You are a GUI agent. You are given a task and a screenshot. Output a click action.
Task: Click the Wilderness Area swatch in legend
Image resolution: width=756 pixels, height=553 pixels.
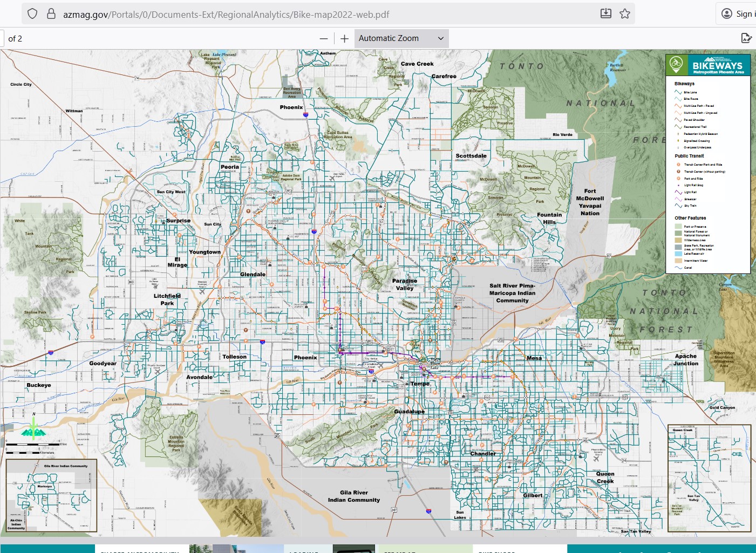click(x=678, y=240)
